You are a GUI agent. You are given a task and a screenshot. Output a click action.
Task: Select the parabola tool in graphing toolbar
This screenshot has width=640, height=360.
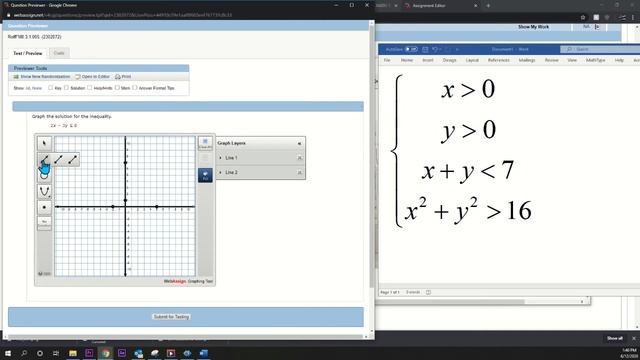(44, 191)
